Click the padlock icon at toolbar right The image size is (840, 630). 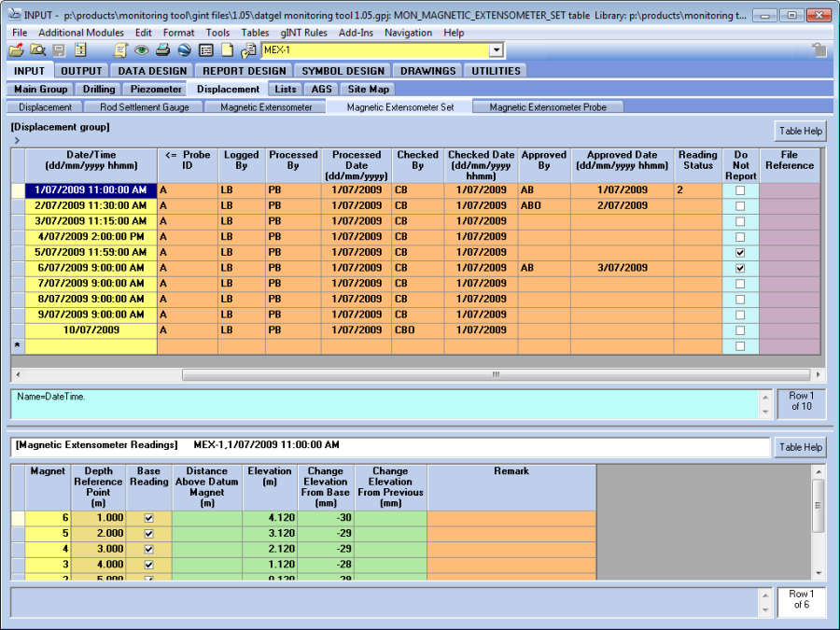tap(819, 50)
